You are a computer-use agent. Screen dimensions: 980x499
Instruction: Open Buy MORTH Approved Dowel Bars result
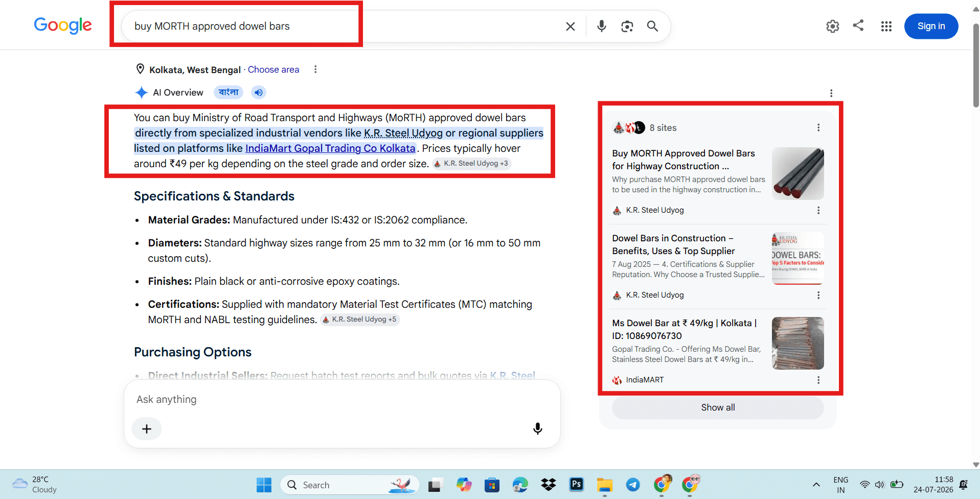tap(683, 160)
